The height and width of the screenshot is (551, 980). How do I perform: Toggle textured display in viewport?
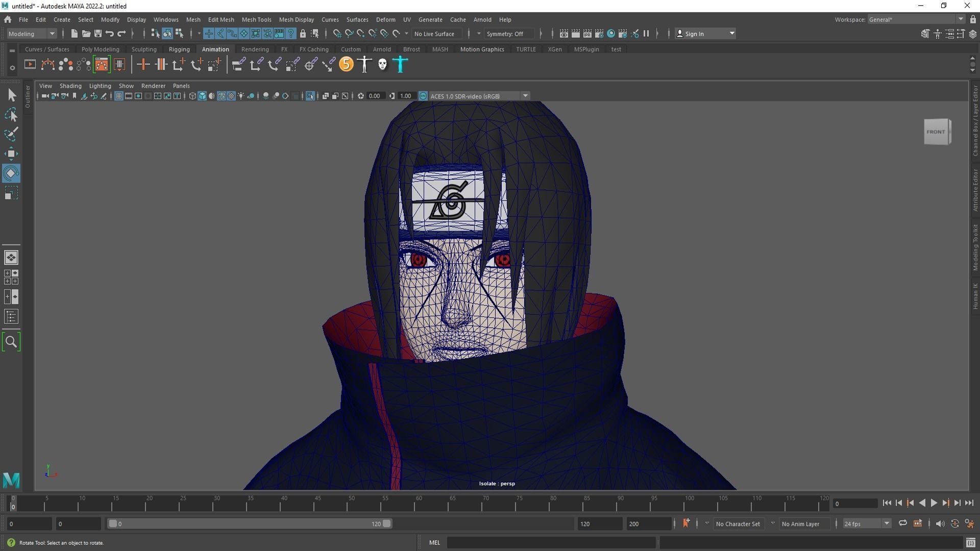tap(231, 96)
